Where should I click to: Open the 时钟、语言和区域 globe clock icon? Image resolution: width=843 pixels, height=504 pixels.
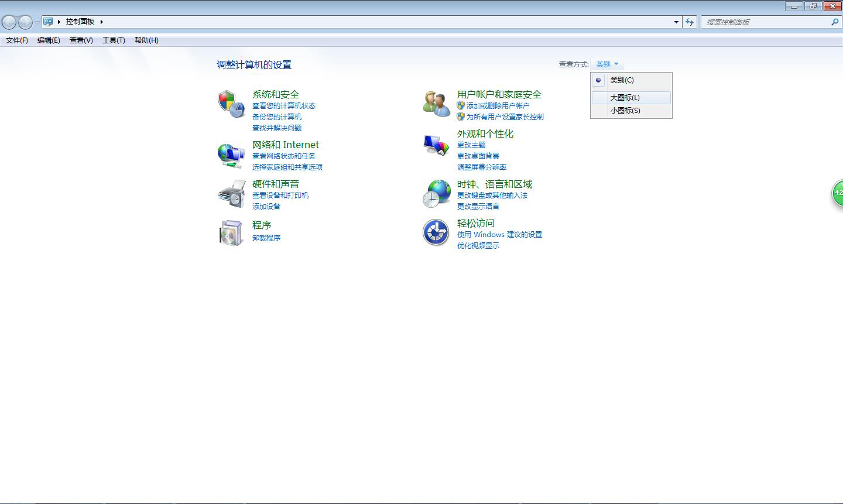[x=436, y=194]
